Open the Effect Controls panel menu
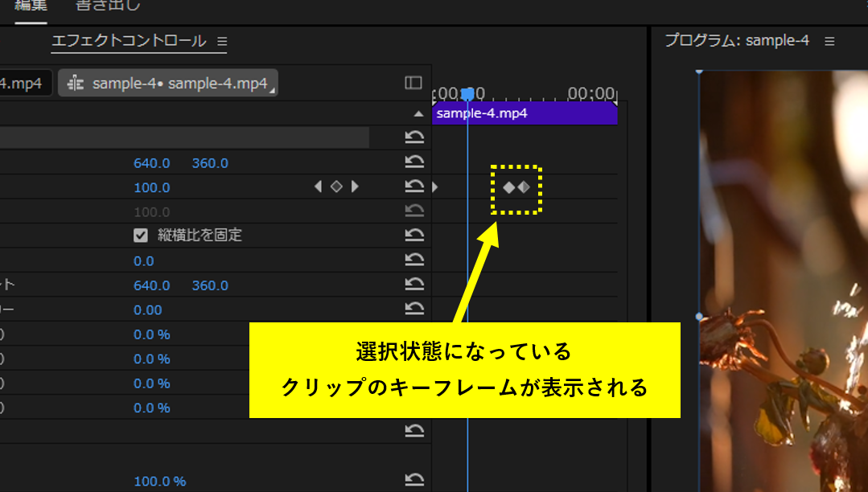This screenshot has width=868, height=492. (x=220, y=41)
